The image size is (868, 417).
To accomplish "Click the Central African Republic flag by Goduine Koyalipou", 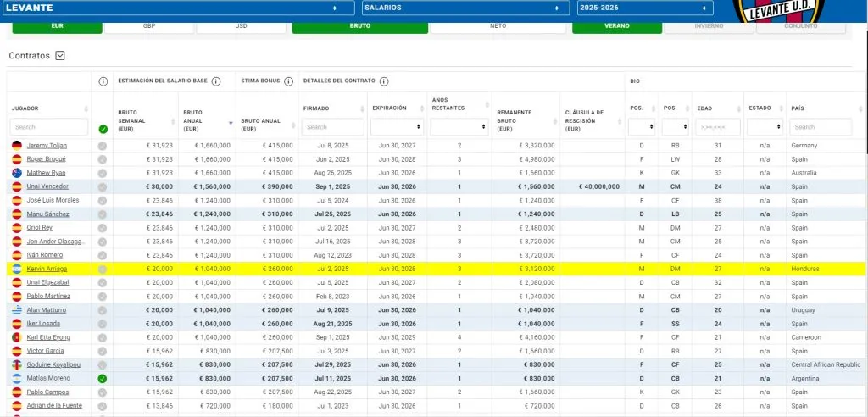I will point(17,365).
